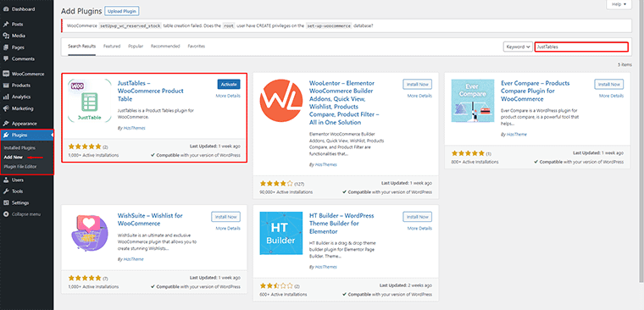644x310 pixels.
Task: Click the Tools wrench icon
Action: (6, 191)
